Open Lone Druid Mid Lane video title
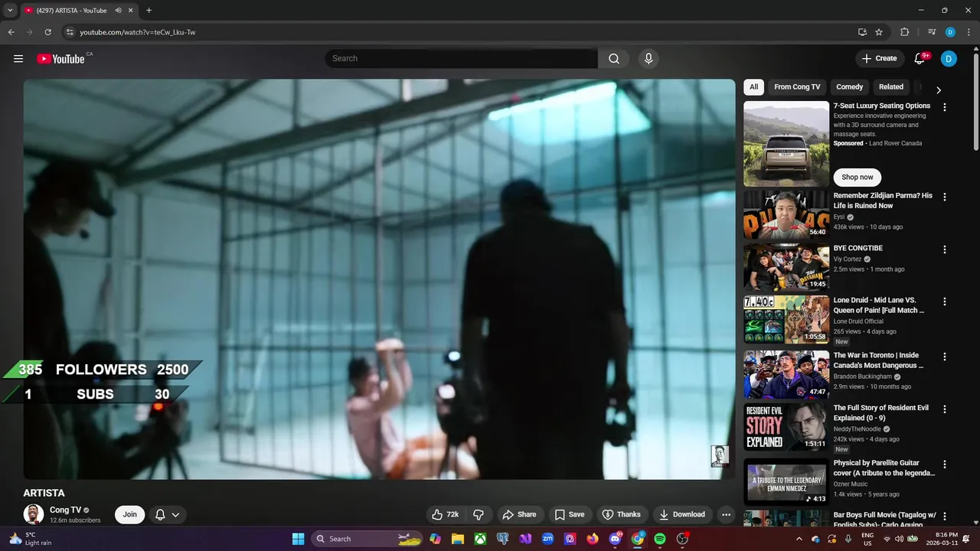The width and height of the screenshot is (980, 551). coord(879,305)
